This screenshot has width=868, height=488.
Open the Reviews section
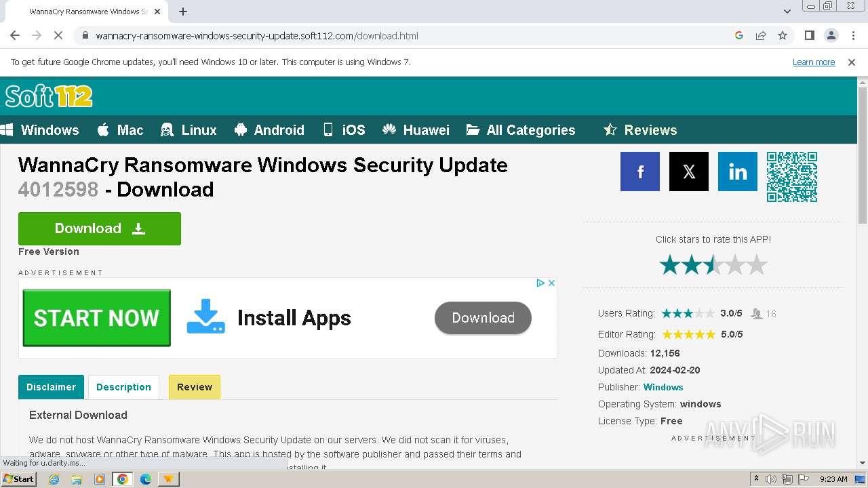pos(640,130)
